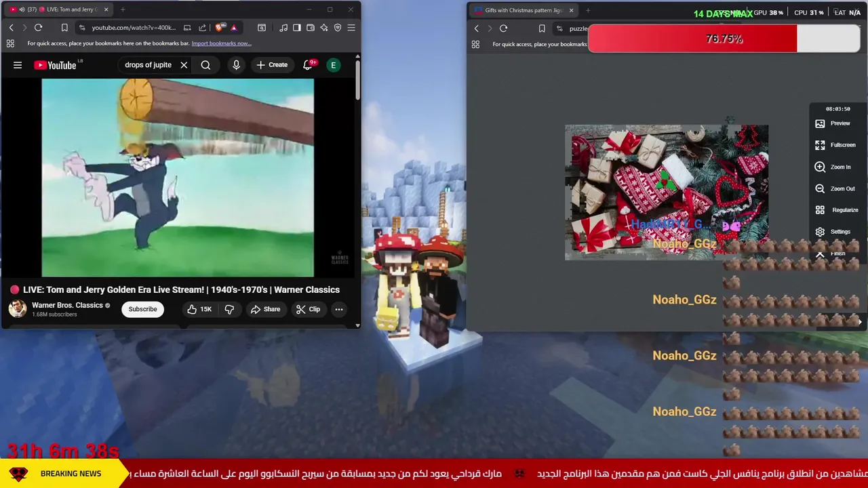Open the Brave VPN shield icon
Viewport: 868px width, 488px height.
click(338, 28)
